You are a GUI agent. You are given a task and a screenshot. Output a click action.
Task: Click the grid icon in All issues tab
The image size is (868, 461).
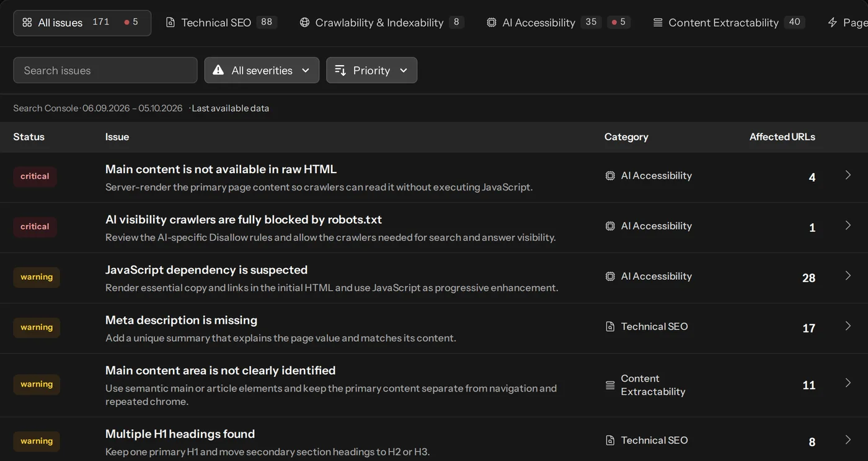coord(27,22)
